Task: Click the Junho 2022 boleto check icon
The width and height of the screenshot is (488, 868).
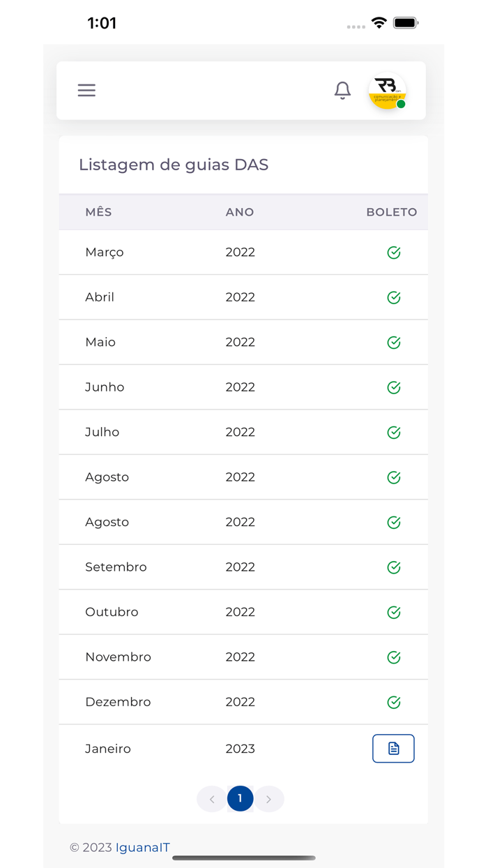Action: [x=394, y=388]
